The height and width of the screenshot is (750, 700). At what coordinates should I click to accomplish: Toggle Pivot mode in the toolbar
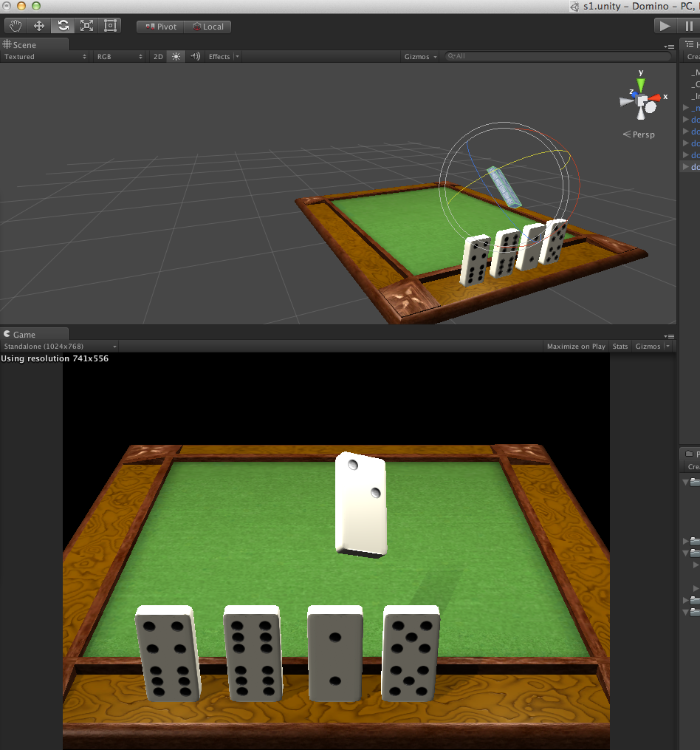(x=159, y=26)
